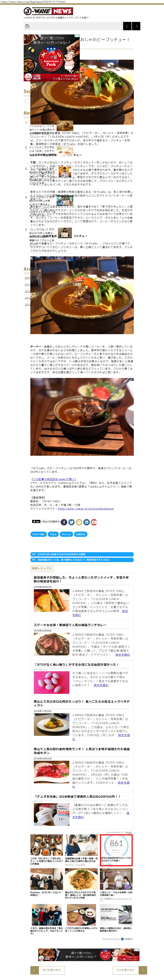Share via the mixi icon
Viewport: 164px width, 980px height.
click(x=79, y=522)
